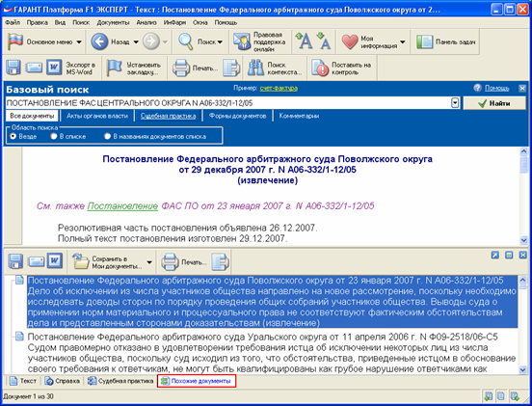Screen dimensions: 532x406
Task: Click the decrease font size icon
Action: [x=323, y=41]
